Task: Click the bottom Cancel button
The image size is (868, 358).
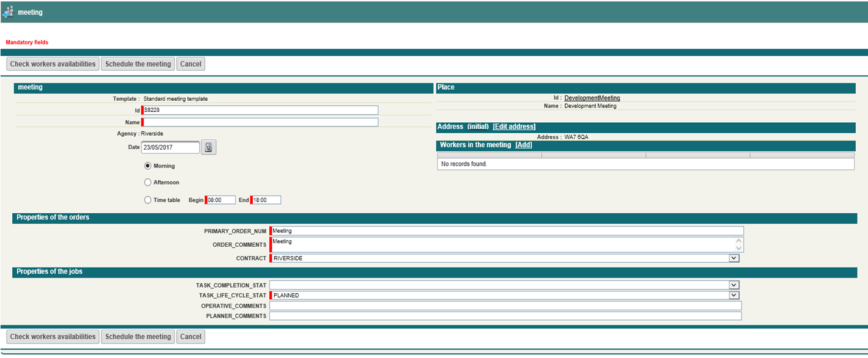Action: coord(191,337)
